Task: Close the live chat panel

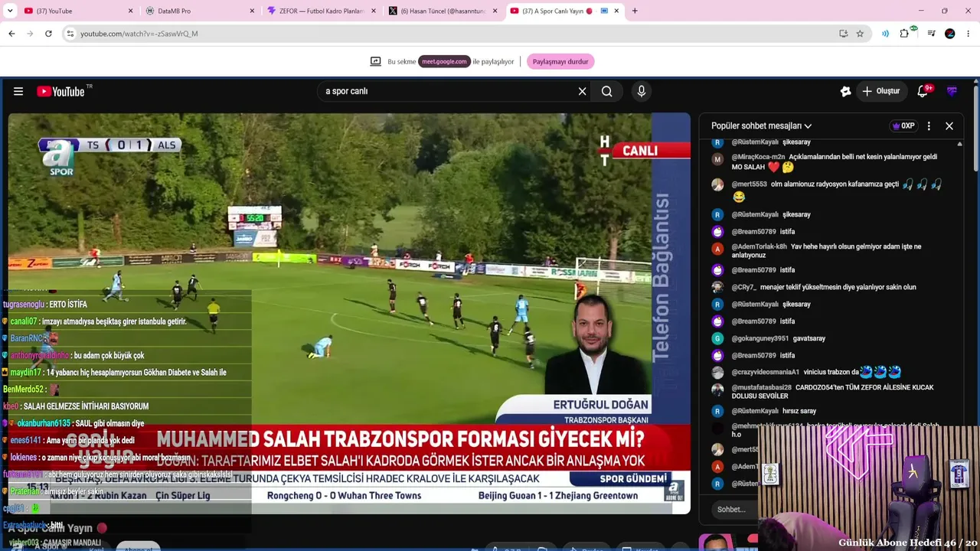Action: point(949,126)
